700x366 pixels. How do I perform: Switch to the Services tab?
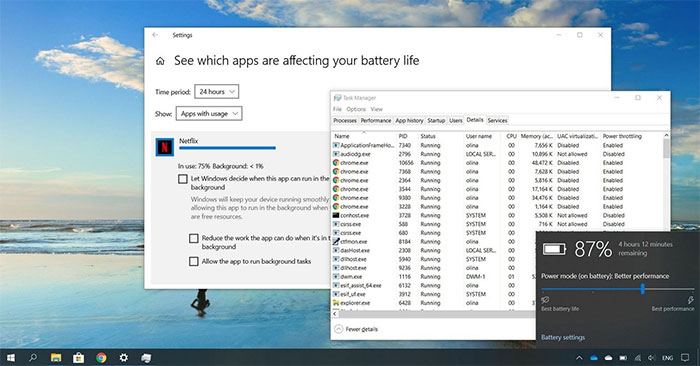coord(497,121)
